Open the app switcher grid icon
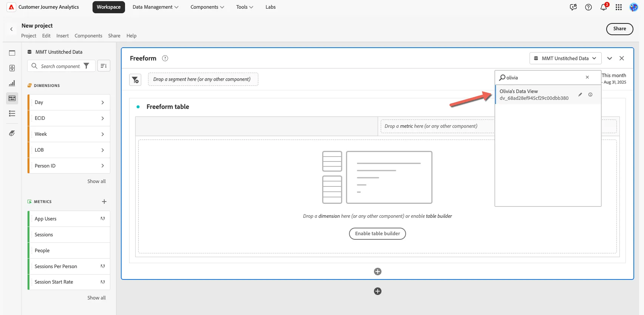Image resolution: width=644 pixels, height=315 pixels. click(619, 7)
